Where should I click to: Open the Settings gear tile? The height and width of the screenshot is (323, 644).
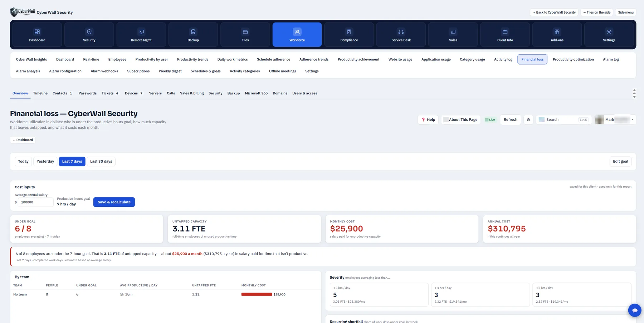coord(609,35)
